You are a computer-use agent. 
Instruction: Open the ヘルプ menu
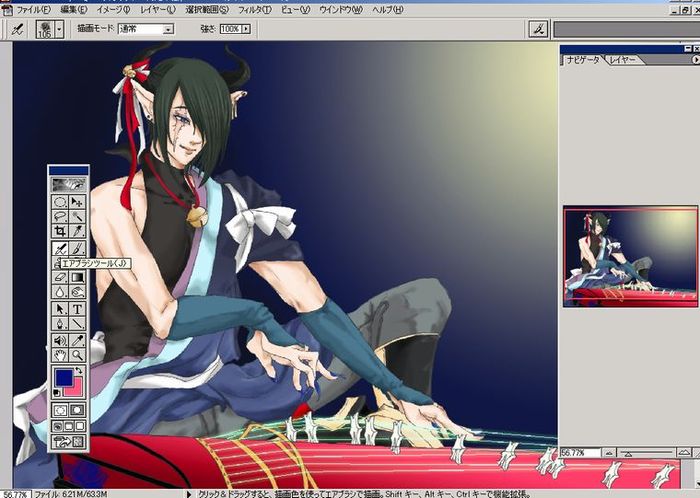click(x=388, y=9)
